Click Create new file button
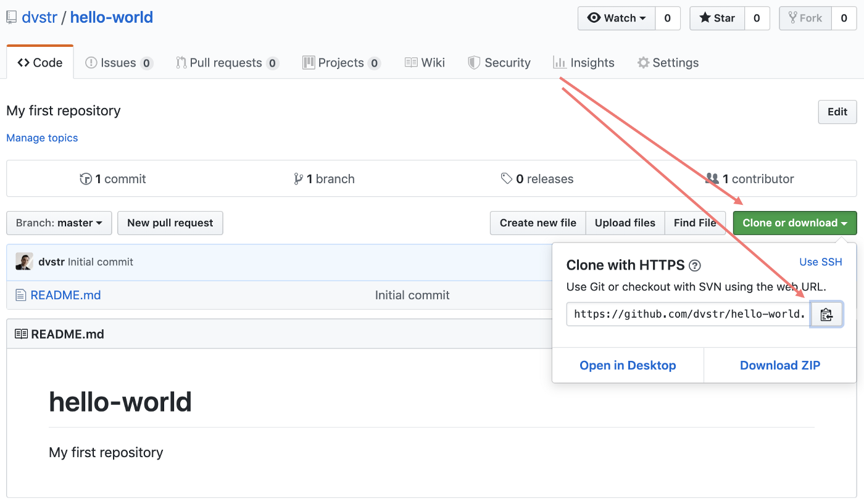 pyautogui.click(x=538, y=223)
